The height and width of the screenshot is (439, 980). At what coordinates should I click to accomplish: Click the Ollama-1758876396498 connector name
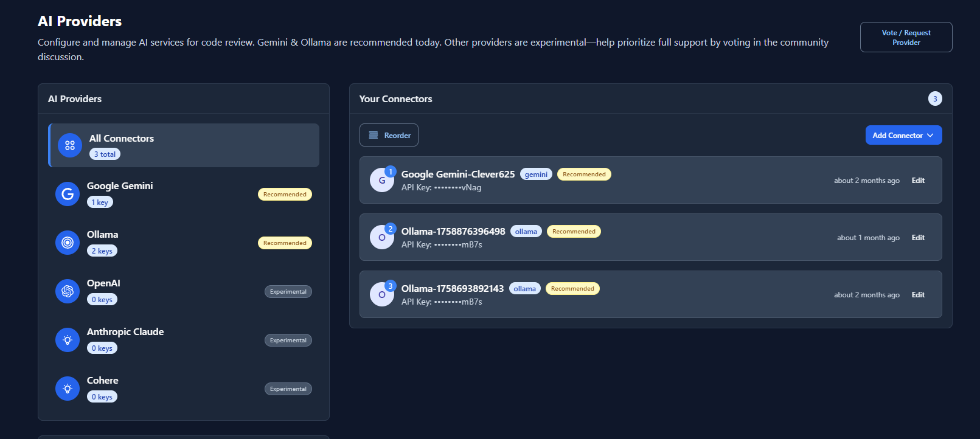point(453,231)
